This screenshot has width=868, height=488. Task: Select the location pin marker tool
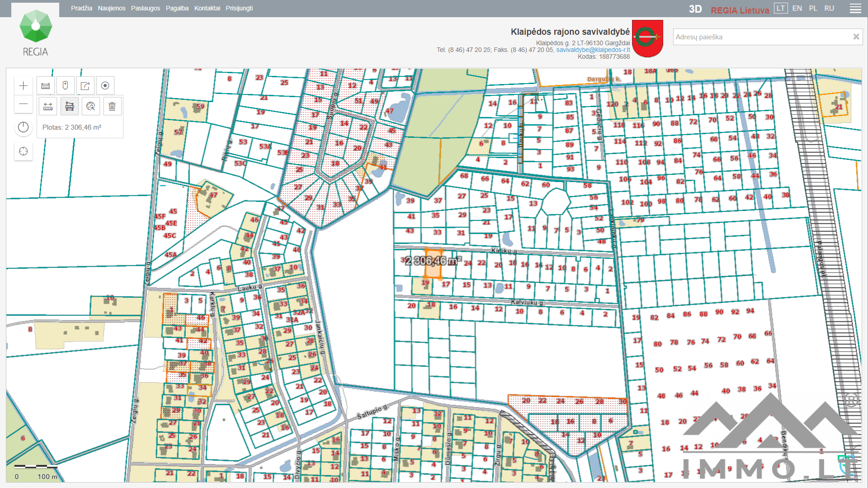click(x=65, y=86)
